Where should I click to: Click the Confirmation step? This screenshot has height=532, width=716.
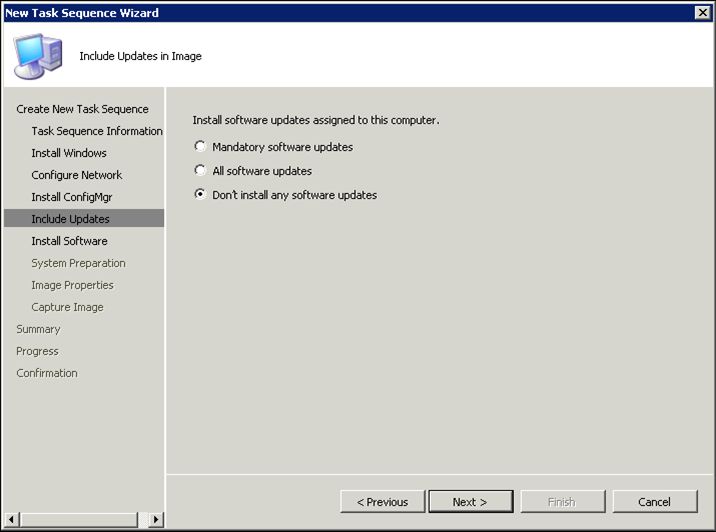[47, 373]
